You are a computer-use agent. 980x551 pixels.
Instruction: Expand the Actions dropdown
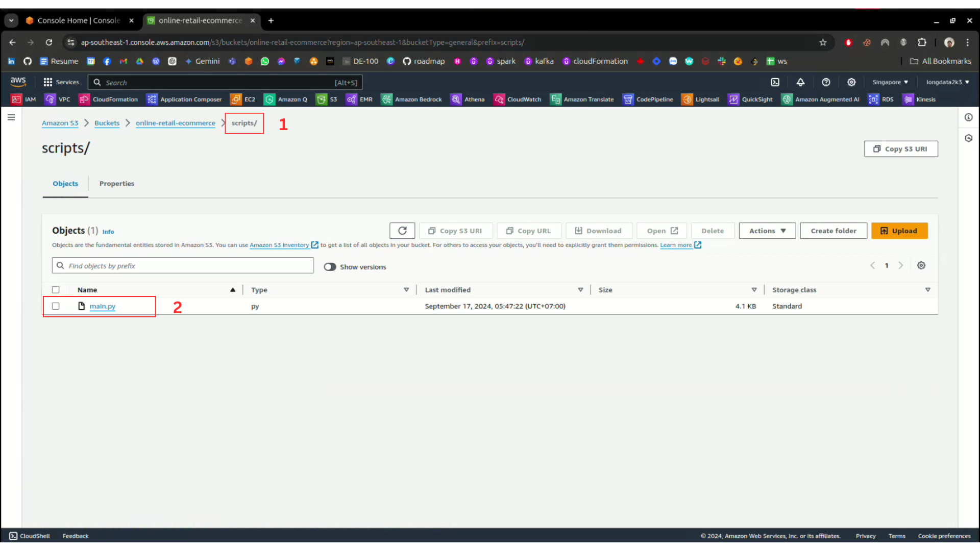pyautogui.click(x=767, y=231)
